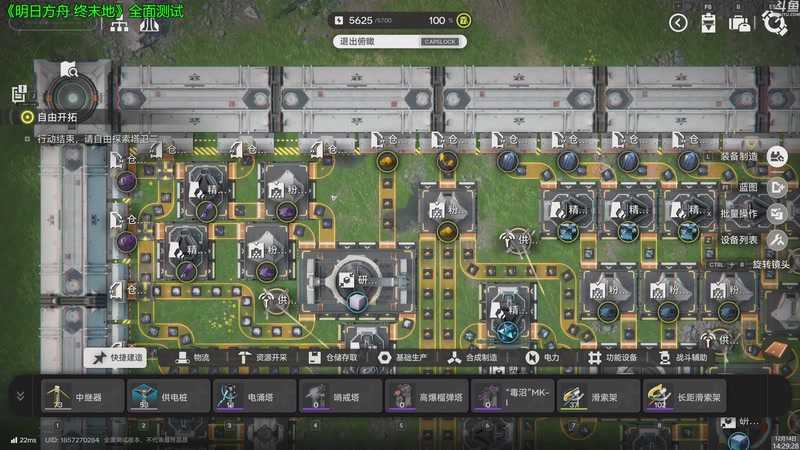Click the 行动结束 mission description text
The image size is (800, 450).
[97, 139]
